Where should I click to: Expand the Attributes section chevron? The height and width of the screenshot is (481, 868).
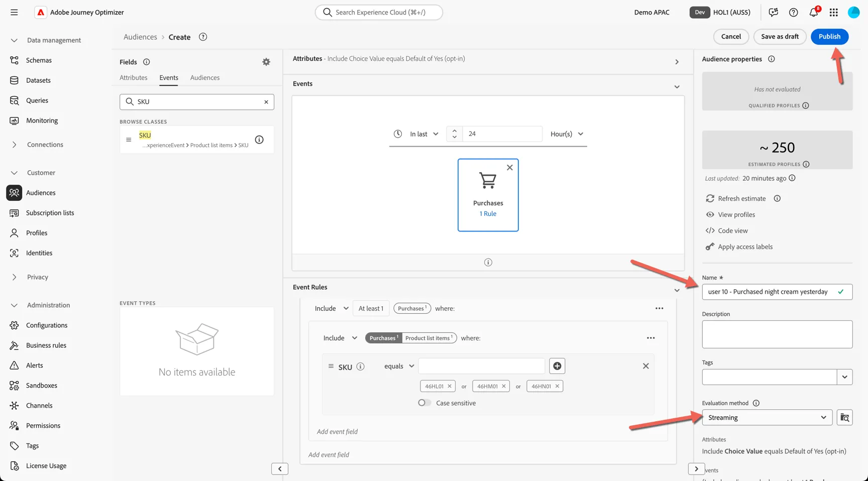coord(677,62)
